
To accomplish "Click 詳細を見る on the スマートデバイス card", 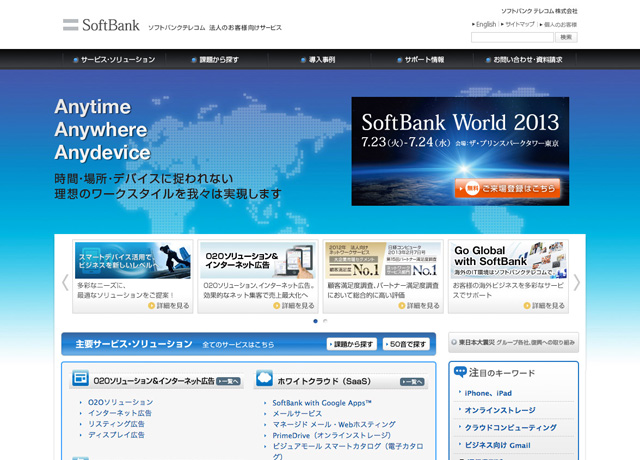I will coord(169,306).
